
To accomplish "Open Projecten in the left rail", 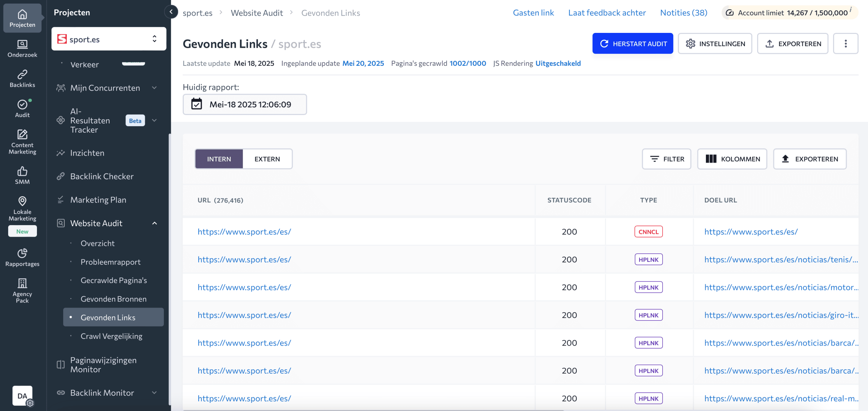I will (22, 18).
